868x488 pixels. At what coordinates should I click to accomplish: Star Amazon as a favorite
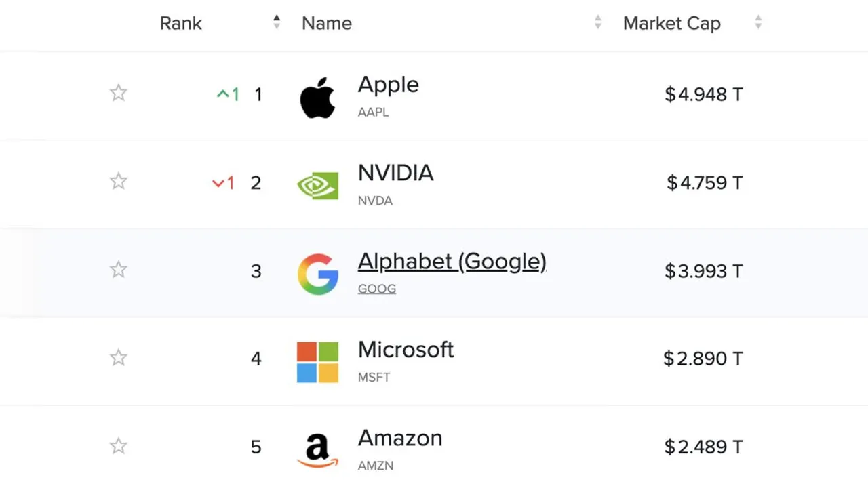119,446
